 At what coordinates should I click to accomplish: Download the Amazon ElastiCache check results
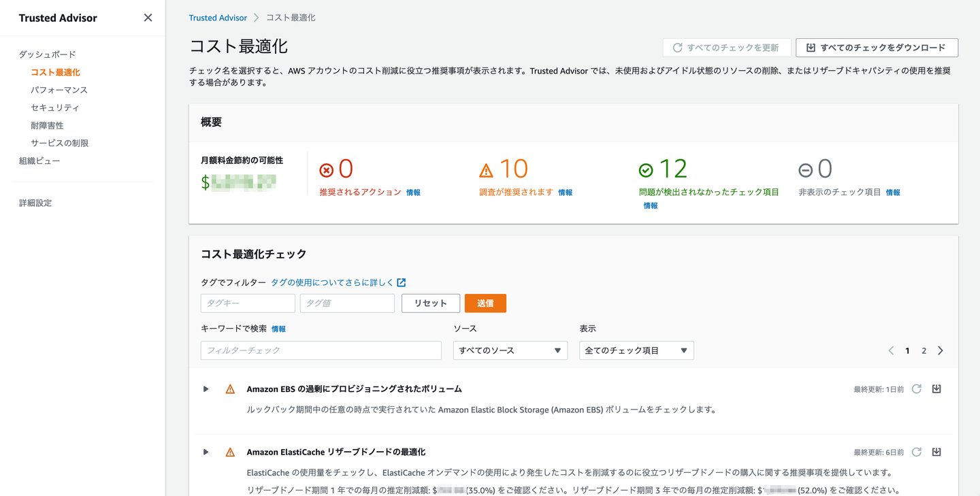click(936, 452)
